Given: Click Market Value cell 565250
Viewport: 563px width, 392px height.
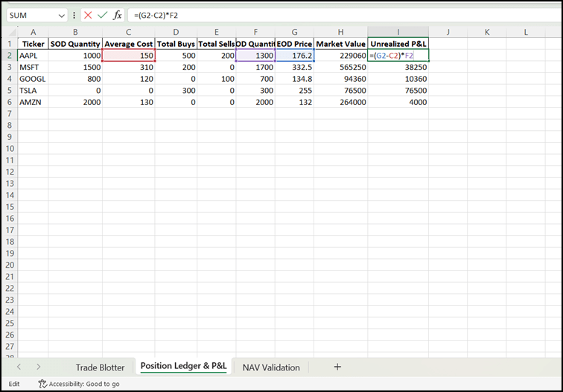Looking at the screenshot, I should click(341, 67).
